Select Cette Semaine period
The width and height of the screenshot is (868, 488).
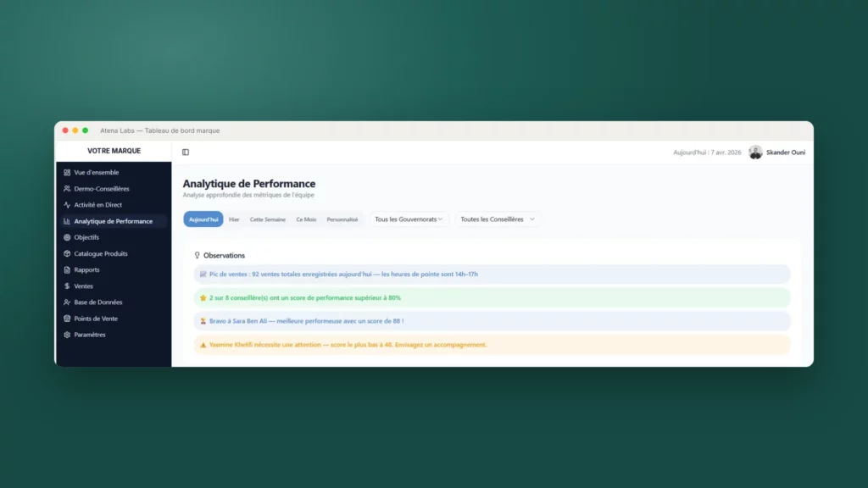(267, 219)
